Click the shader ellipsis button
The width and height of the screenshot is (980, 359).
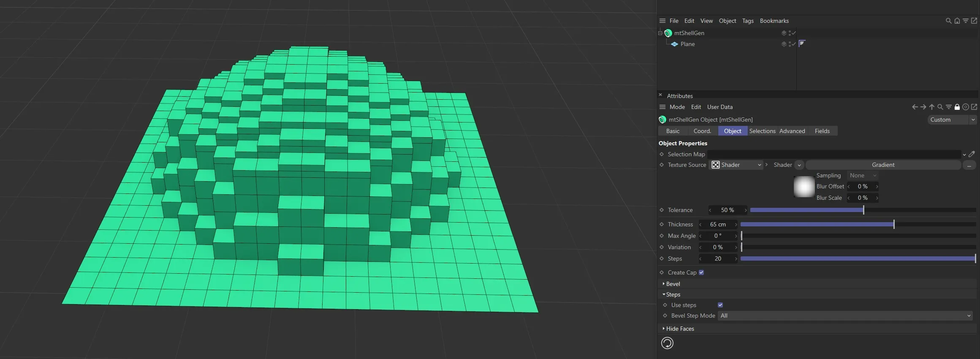(969, 165)
